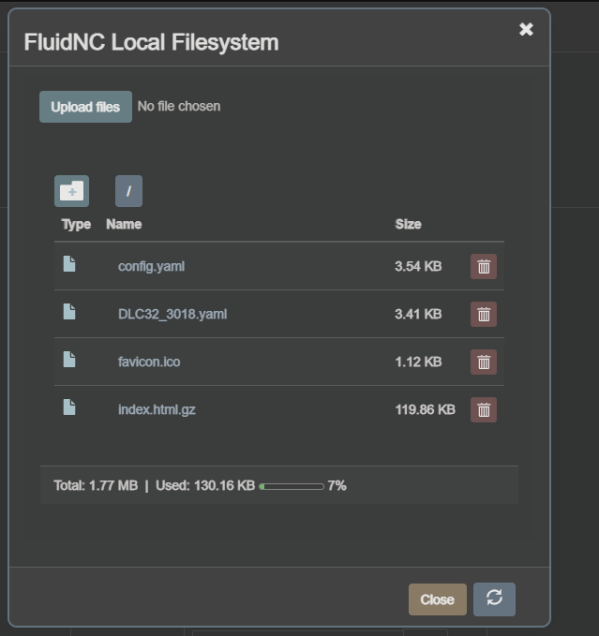Click the 'No file chosen' text
This screenshot has width=599, height=636.
click(179, 106)
